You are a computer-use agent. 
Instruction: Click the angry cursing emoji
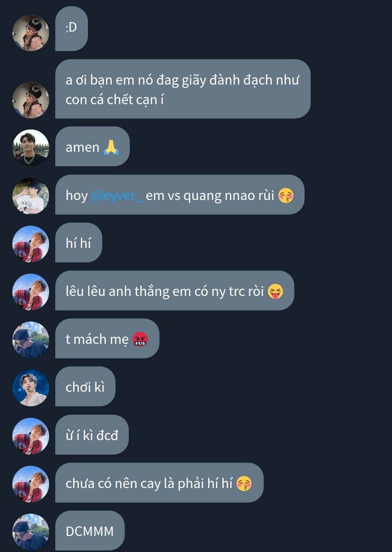coord(141,339)
